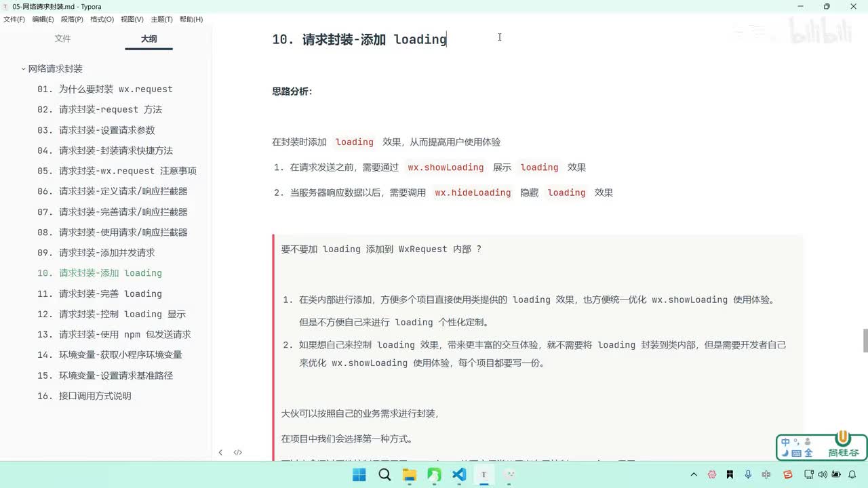This screenshot has width=868, height=488.
Task: Open the Windows Start menu
Action: click(359, 474)
